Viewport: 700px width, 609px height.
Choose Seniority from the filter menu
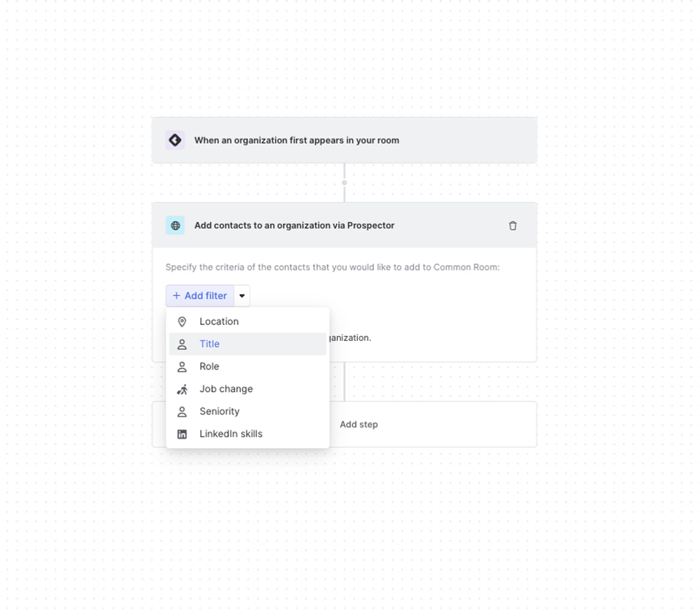coord(219,412)
